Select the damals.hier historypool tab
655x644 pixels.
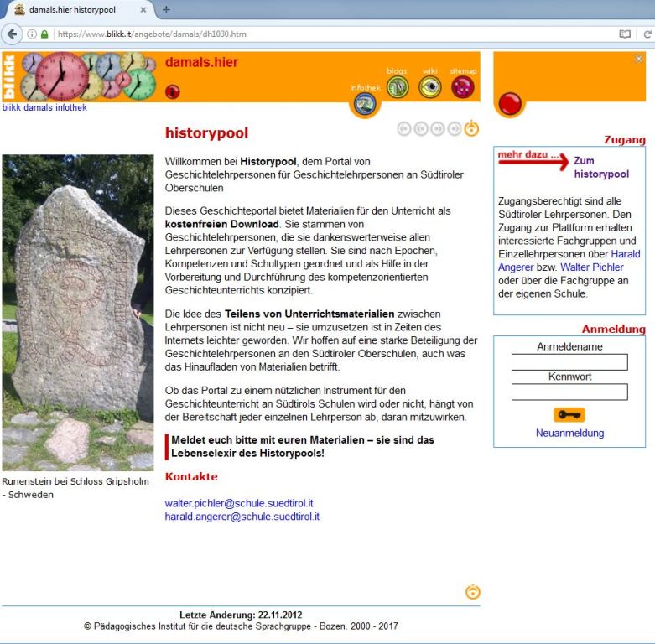pyautogui.click(x=75, y=10)
